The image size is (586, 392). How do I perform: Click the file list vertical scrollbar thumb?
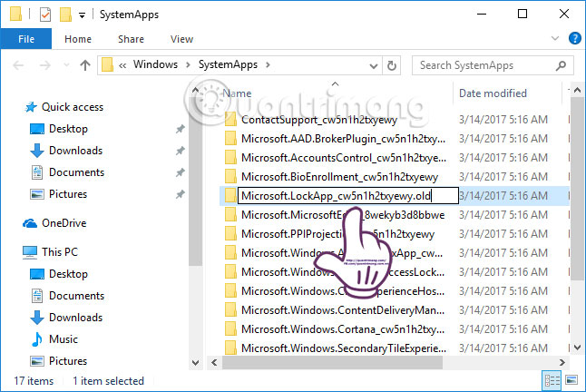(577, 189)
